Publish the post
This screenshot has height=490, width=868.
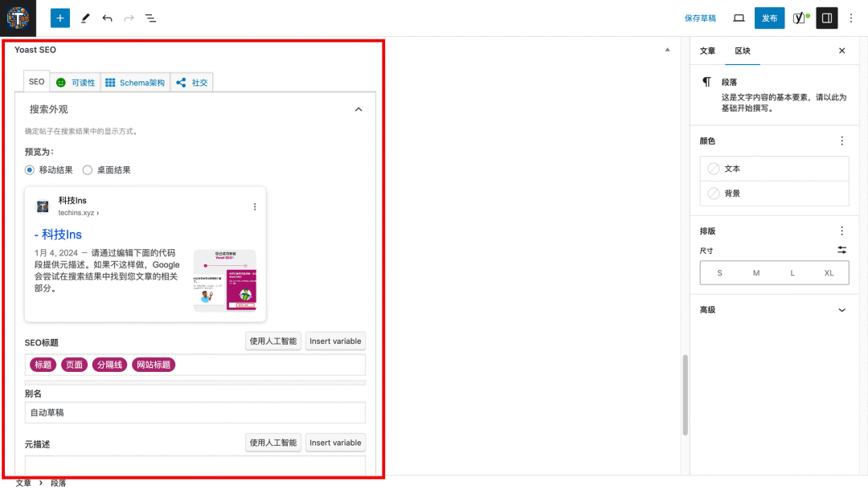pos(769,18)
